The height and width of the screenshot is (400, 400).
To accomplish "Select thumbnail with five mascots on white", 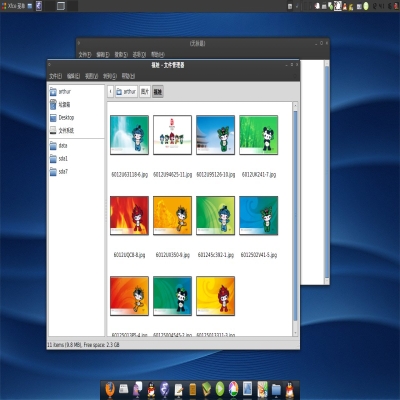I will (x=172, y=135).
